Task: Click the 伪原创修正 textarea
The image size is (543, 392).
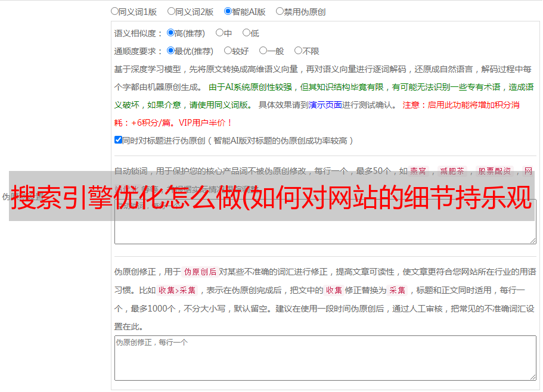Action: click(325, 358)
